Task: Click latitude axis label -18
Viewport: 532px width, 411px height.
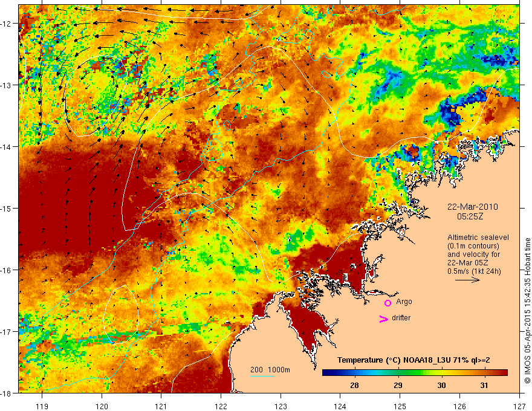Action: pos(6,393)
